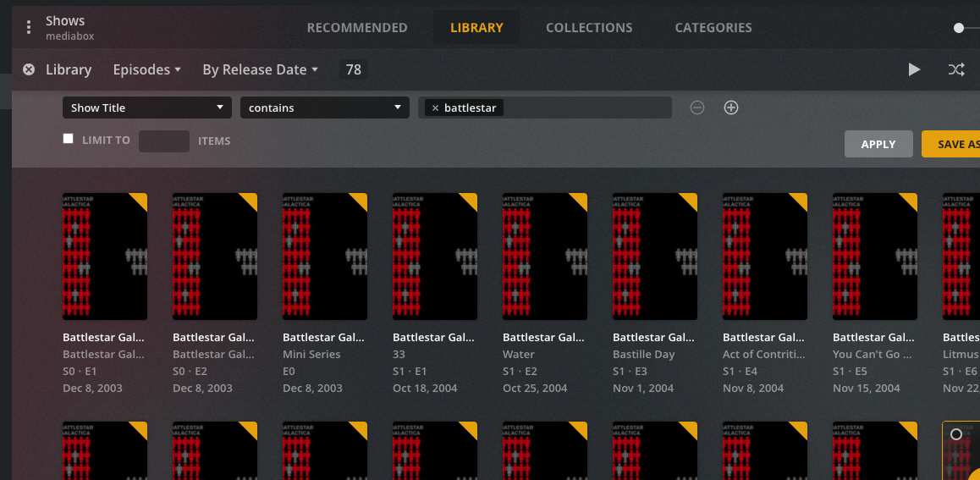The height and width of the screenshot is (480, 980).
Task: Open the Water episode poster
Action: click(545, 257)
